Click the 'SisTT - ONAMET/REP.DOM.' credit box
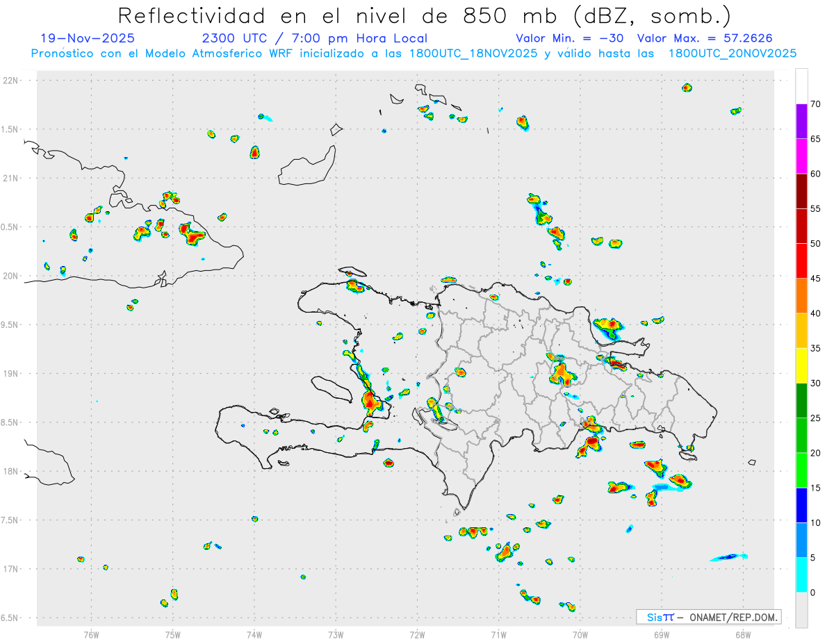The width and height of the screenshot is (834, 644). click(709, 617)
